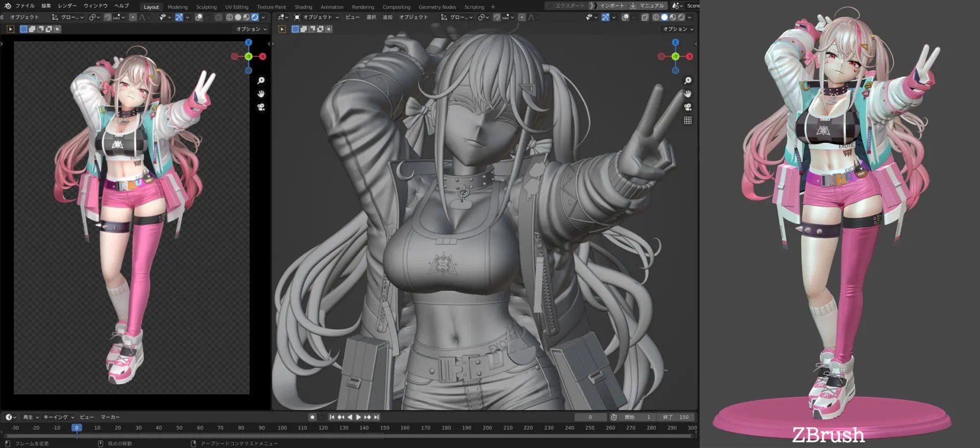The height and width of the screenshot is (448, 980).
Task: Open left viewport visibility and selectability dropdown
Action: (165, 17)
